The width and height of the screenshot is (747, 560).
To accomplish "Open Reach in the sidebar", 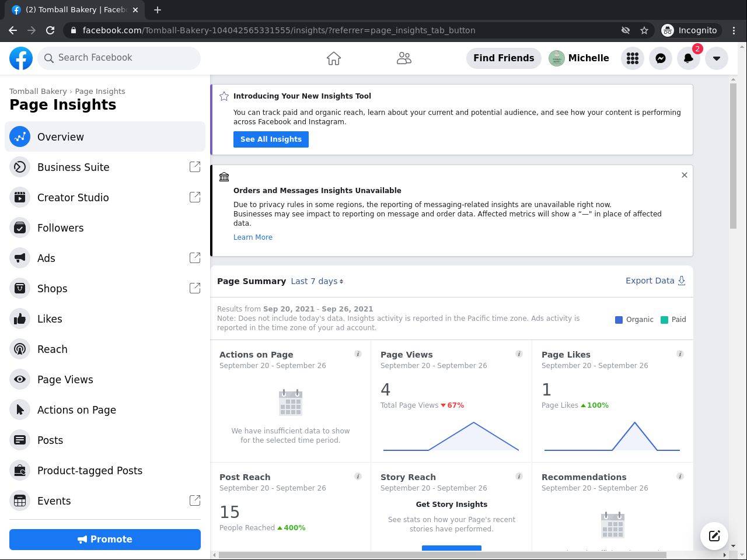I will pos(53,349).
